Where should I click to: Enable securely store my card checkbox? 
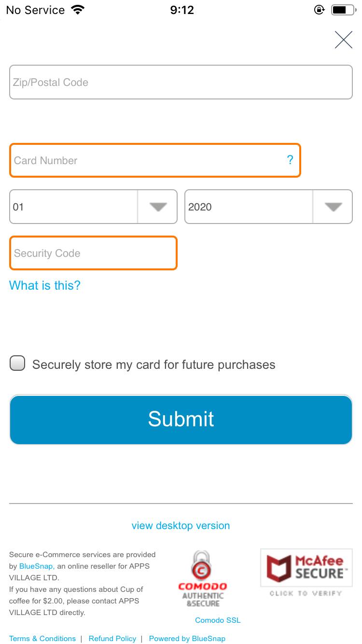click(x=17, y=364)
